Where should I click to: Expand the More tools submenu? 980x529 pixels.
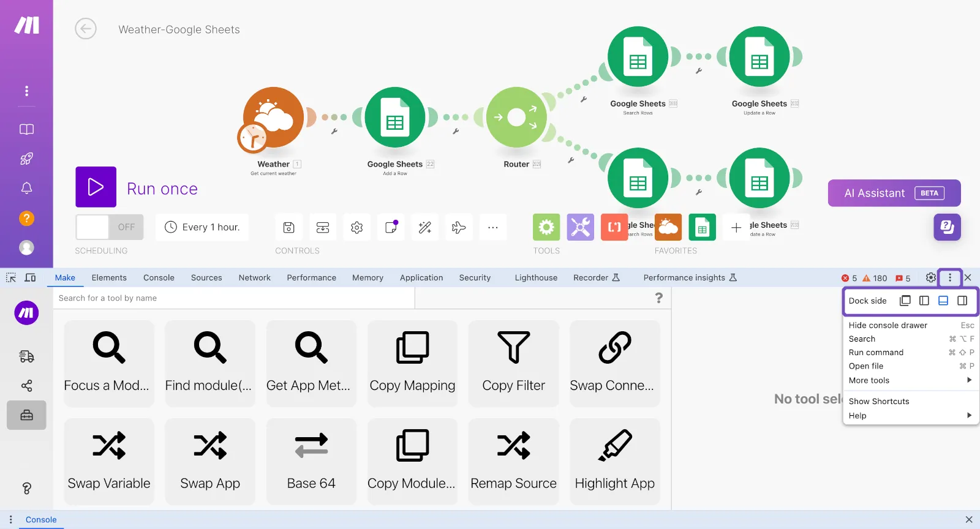click(911, 380)
